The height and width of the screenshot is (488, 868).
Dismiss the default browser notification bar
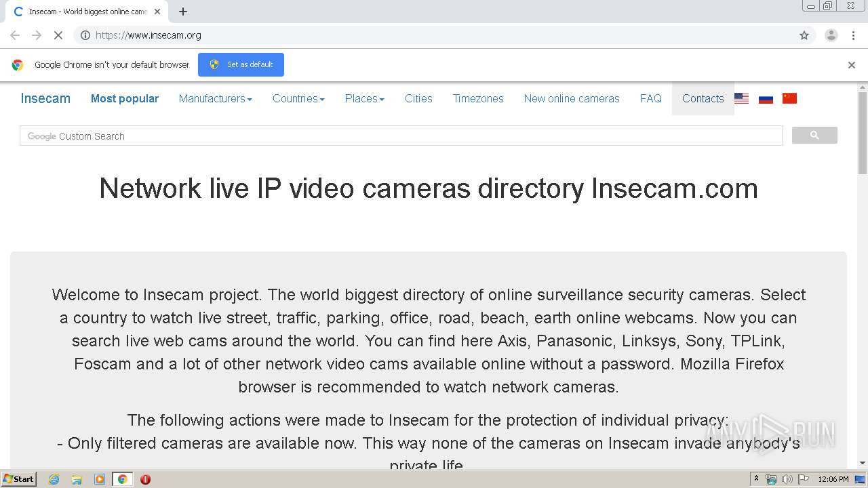pos(852,65)
